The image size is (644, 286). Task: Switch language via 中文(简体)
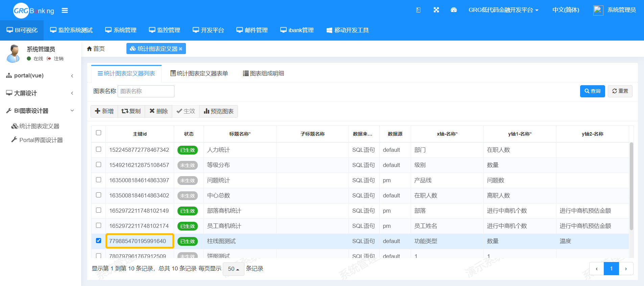566,10
